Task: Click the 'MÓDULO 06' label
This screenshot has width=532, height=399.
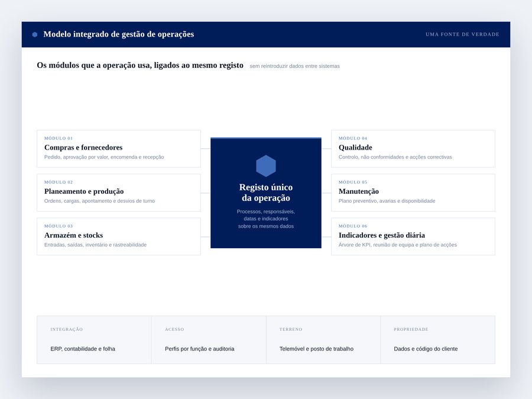Action: tap(353, 226)
